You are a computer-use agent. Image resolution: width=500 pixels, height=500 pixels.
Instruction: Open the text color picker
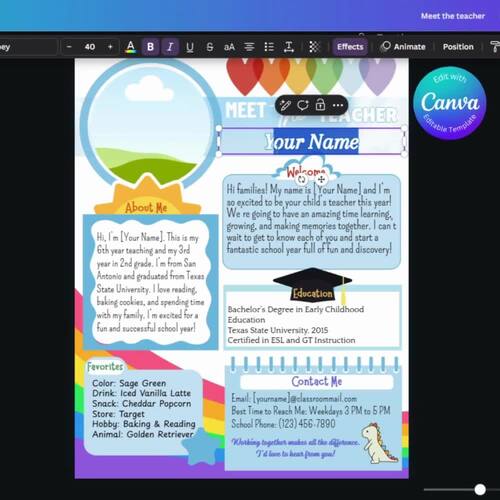click(x=131, y=47)
